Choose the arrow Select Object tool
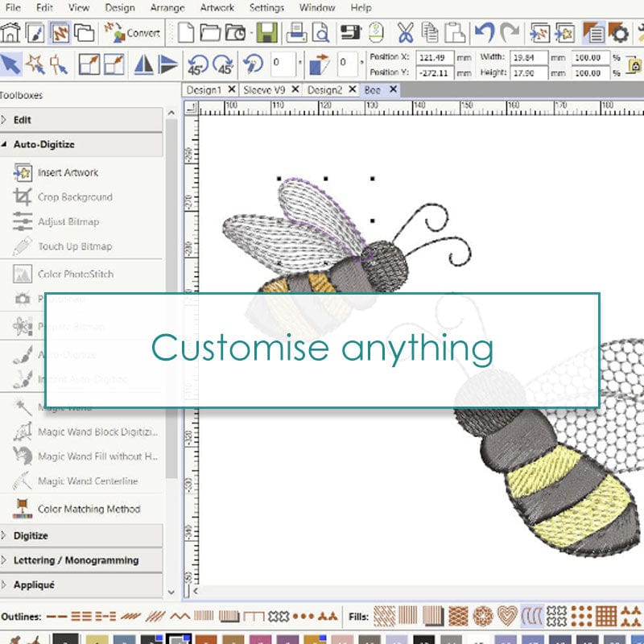This screenshot has width=644, height=644. [10, 64]
